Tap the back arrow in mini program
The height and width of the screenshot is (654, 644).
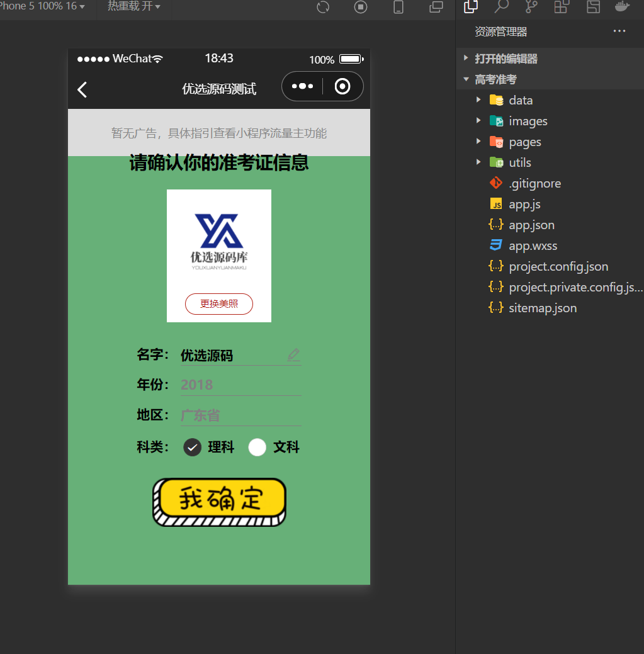[x=82, y=89]
